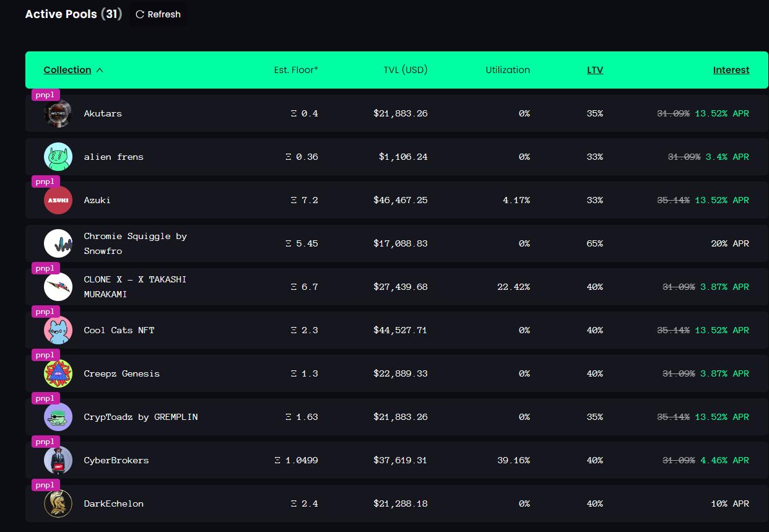Sort the table by Interest
Image resolution: width=769 pixels, height=532 pixels.
point(731,70)
